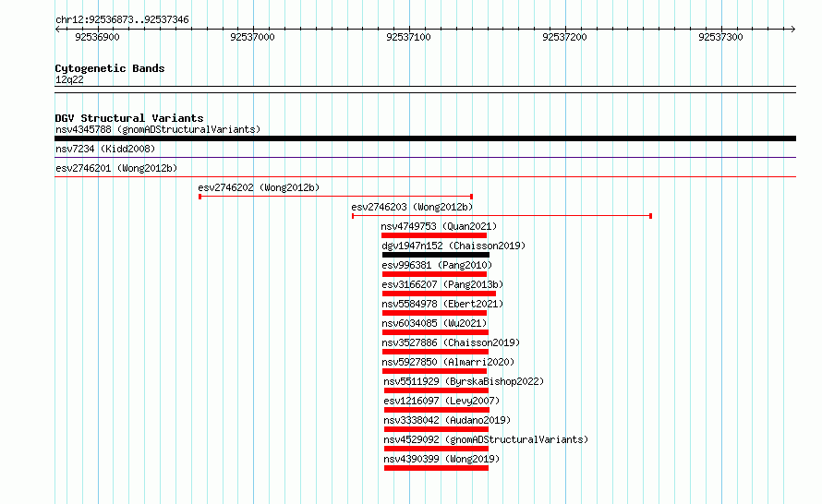
Task: Open the nsv4749753 (Quan2021) label
Action: click(439, 226)
